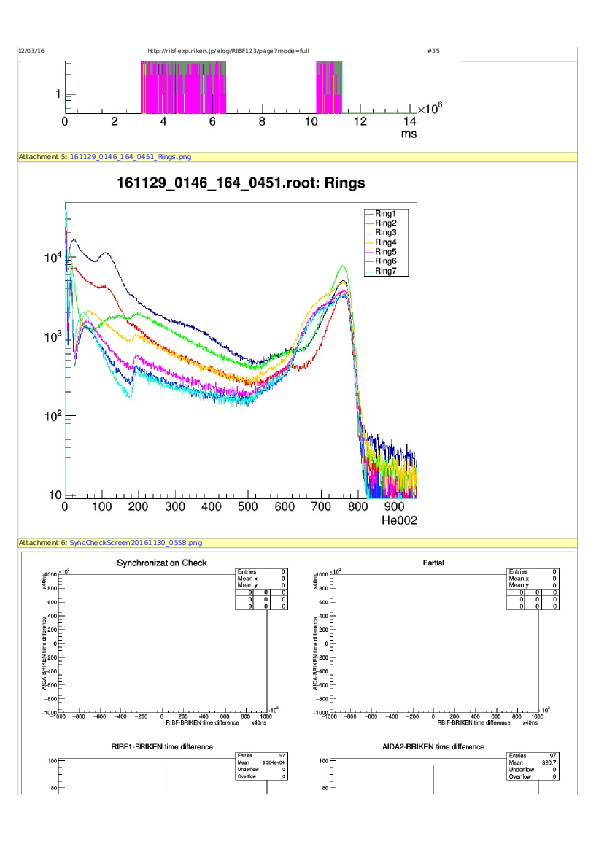
Task: Click the Rings chart title text
Action: pos(241,183)
